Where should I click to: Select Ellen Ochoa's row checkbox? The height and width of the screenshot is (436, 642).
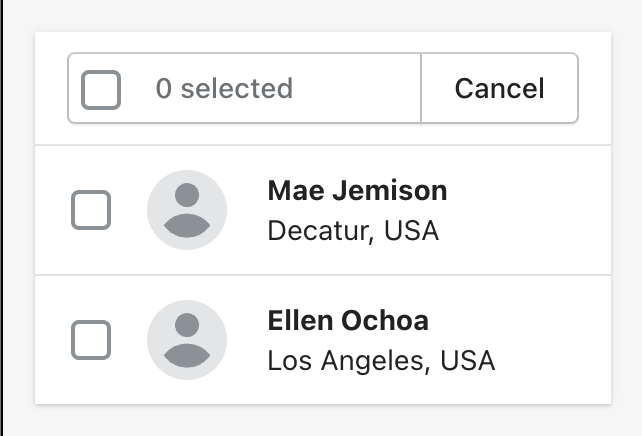pos(91,340)
